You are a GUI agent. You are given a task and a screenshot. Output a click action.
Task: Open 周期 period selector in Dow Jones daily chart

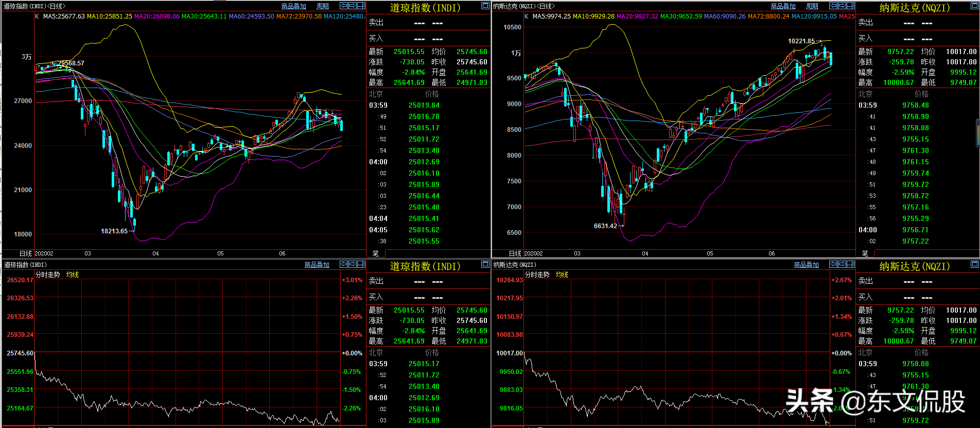point(323,6)
